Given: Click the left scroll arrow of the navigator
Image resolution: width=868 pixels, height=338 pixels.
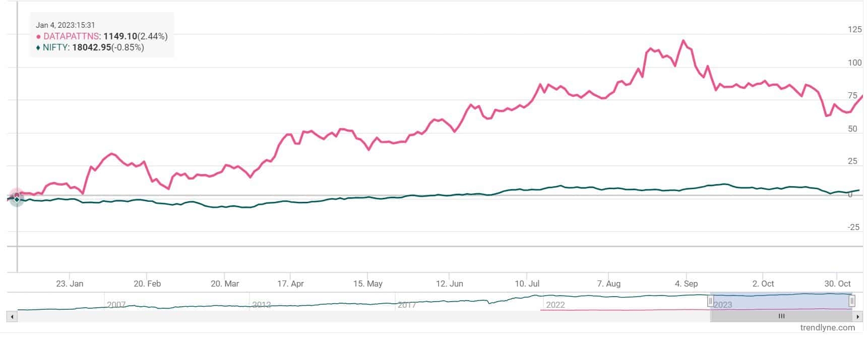Looking at the screenshot, I should coord(12,316).
